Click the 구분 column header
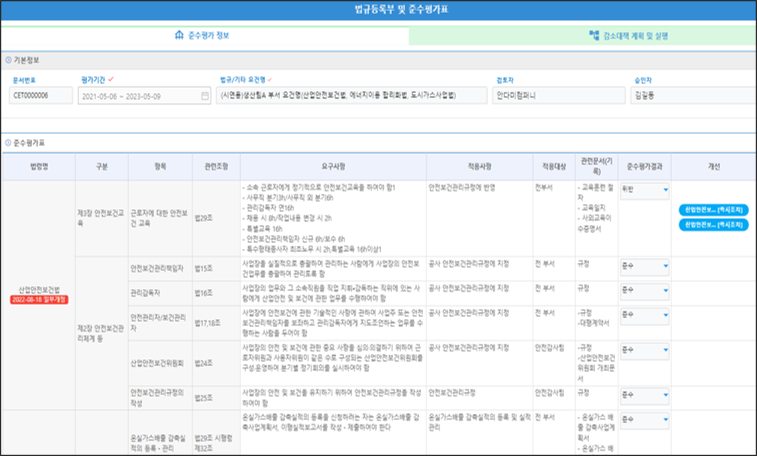The width and height of the screenshot is (757, 456). (102, 167)
